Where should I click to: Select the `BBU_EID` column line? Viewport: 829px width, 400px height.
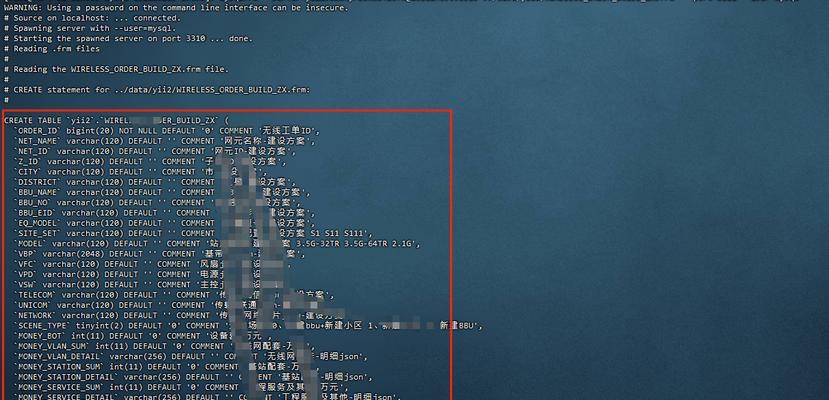[164, 212]
